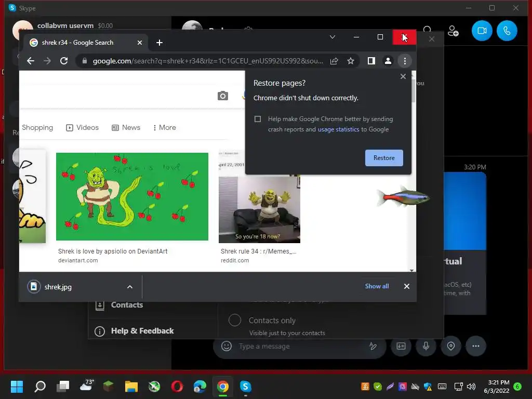Launch Opera from the taskbar
Screen dimensions: 532x399
click(177, 387)
